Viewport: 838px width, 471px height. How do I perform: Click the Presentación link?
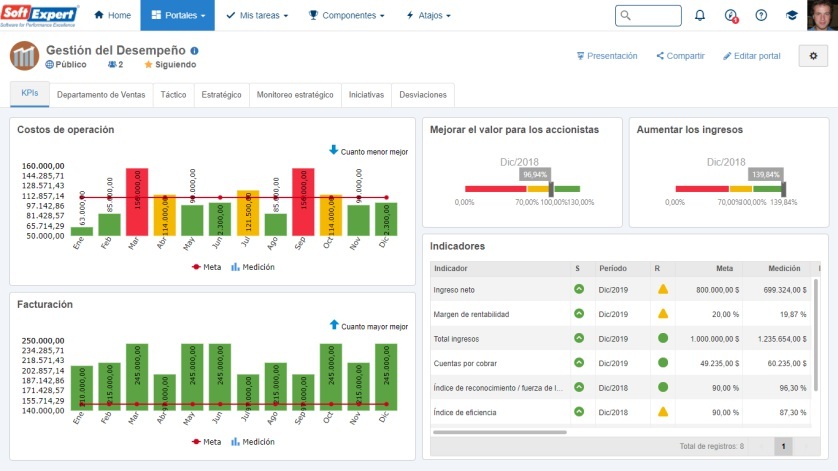coord(607,56)
